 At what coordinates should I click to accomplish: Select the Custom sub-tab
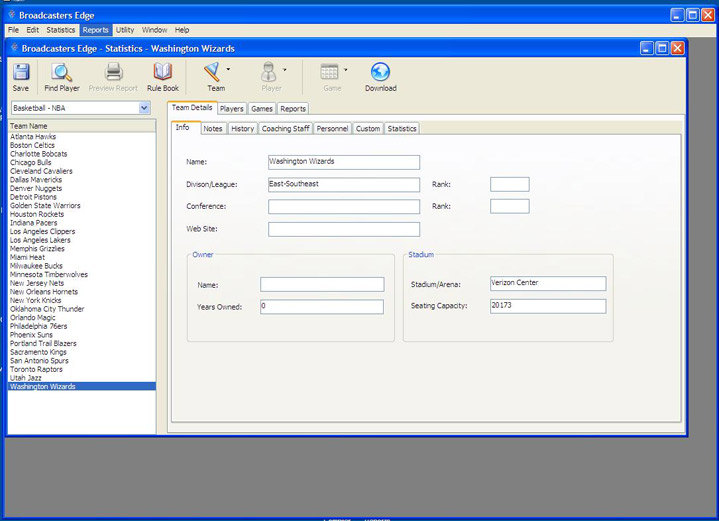(x=368, y=129)
